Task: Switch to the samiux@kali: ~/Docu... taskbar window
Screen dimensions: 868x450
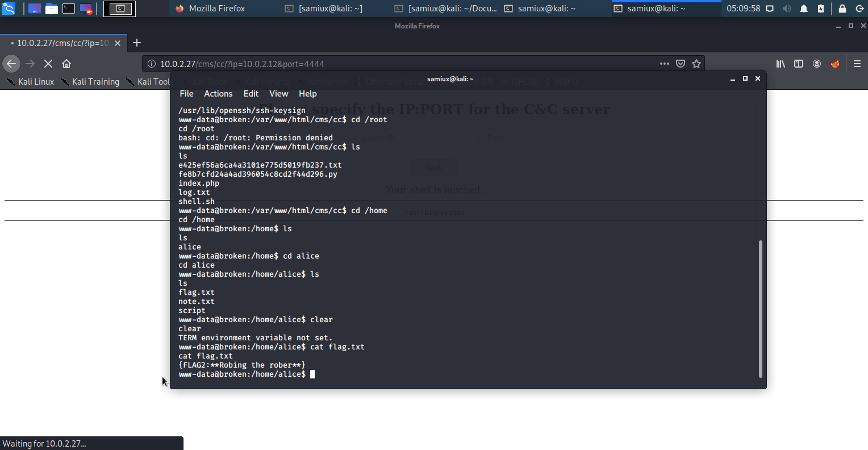Action: (x=446, y=9)
